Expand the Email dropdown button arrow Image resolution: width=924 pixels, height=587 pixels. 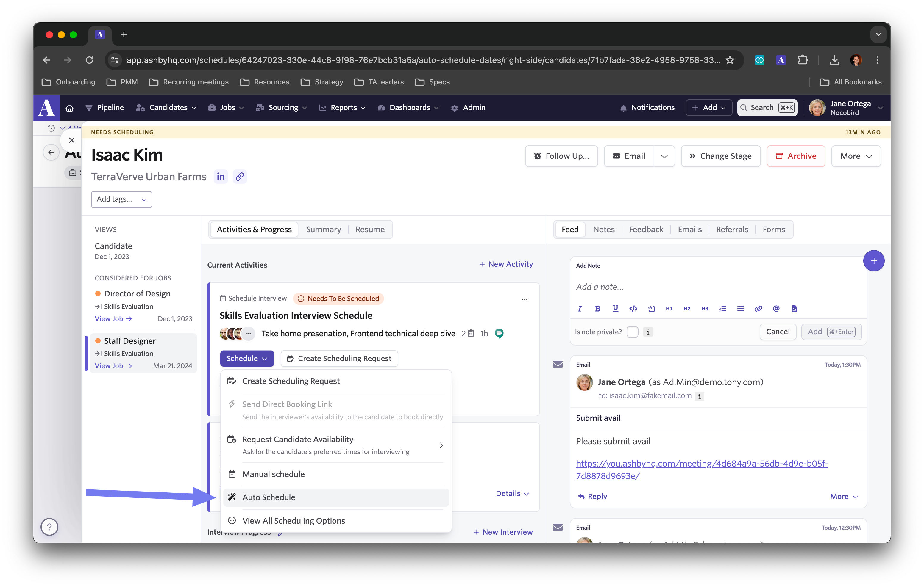(665, 156)
